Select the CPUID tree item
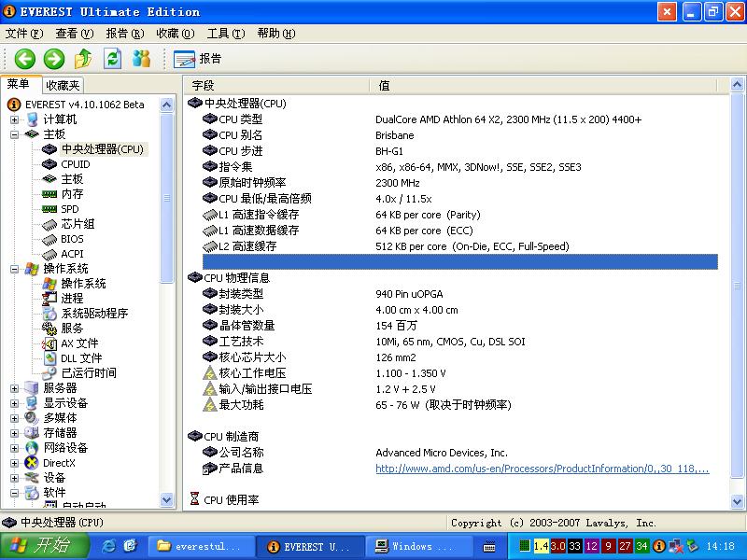The height and width of the screenshot is (560, 747). click(75, 164)
